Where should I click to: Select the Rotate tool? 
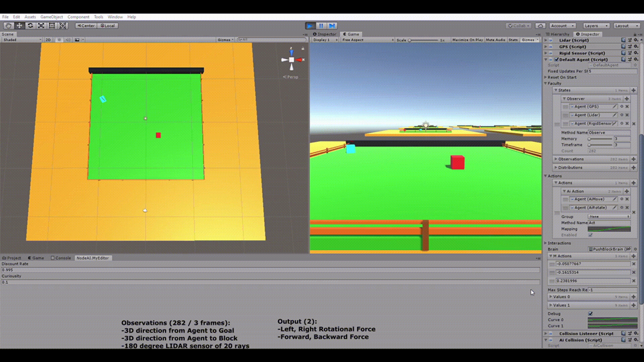pyautogui.click(x=30, y=26)
